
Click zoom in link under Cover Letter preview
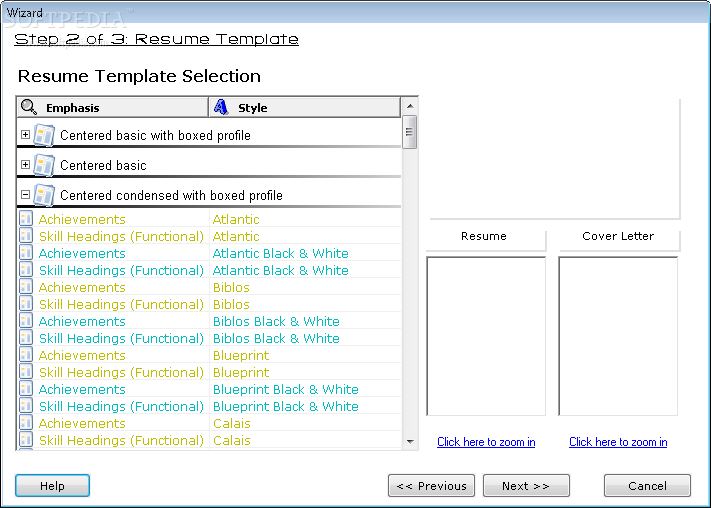pyautogui.click(x=618, y=442)
